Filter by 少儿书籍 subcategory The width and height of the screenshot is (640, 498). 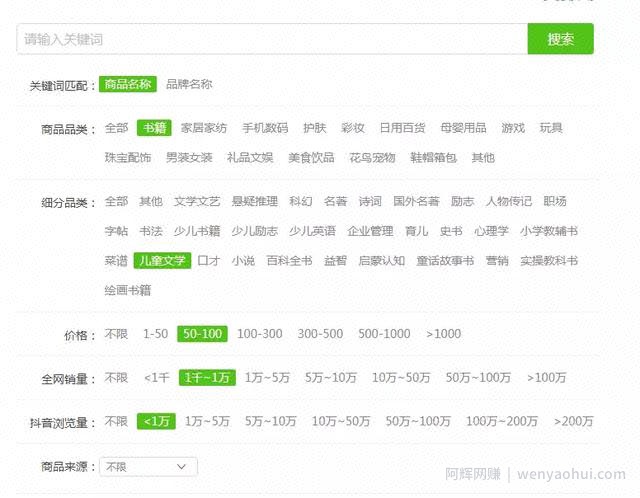(197, 231)
